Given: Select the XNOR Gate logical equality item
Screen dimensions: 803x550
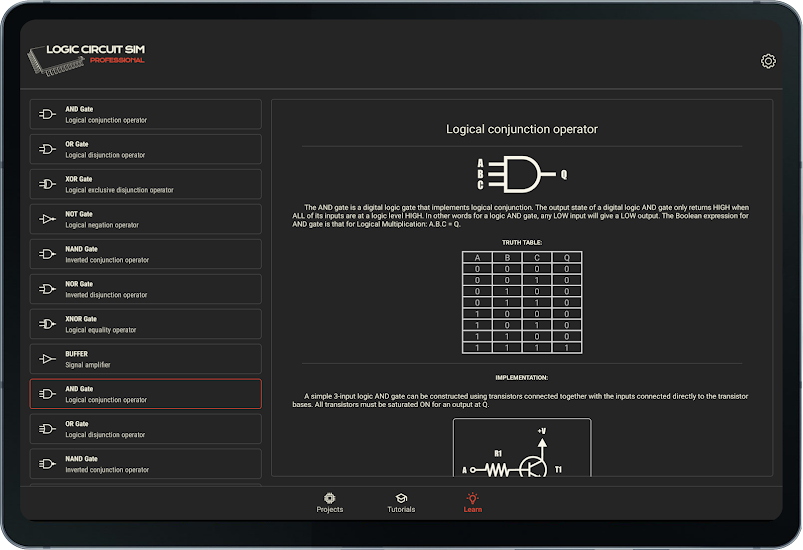Looking at the screenshot, I should point(146,324).
